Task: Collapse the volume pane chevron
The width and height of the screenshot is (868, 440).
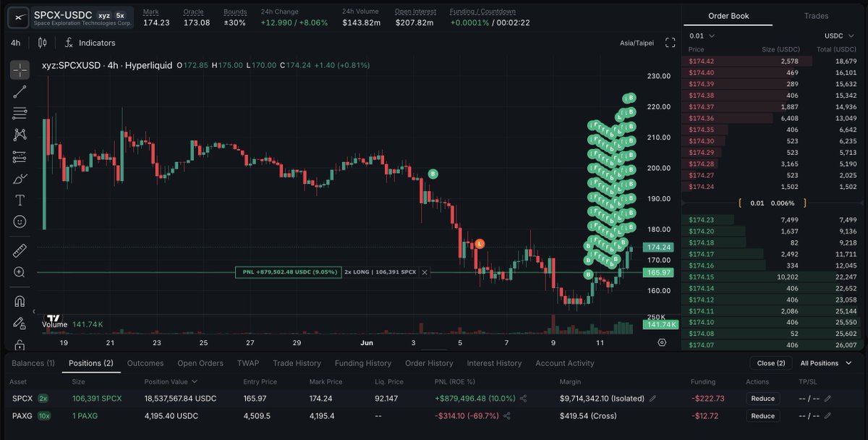Action: (33, 311)
